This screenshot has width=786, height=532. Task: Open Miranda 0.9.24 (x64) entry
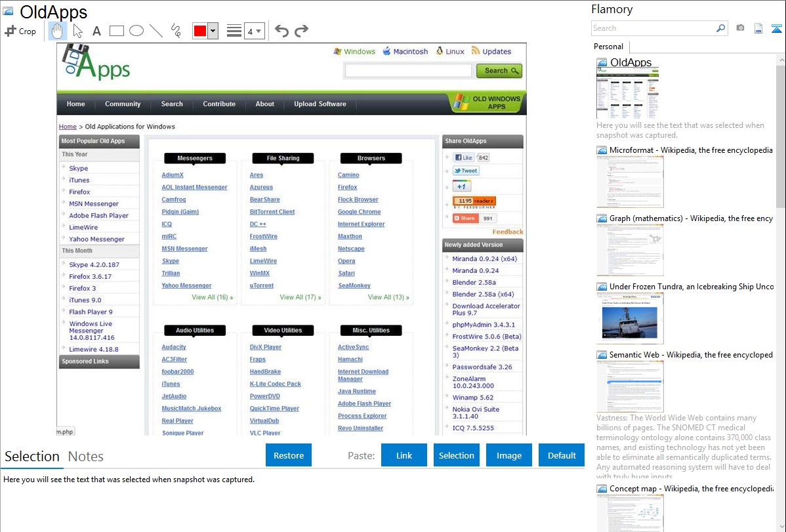point(484,258)
